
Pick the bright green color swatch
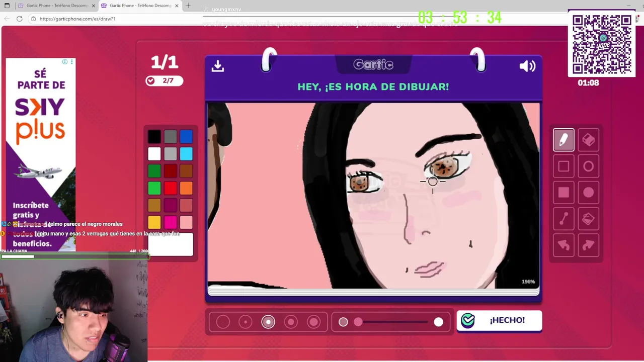pyautogui.click(x=154, y=188)
